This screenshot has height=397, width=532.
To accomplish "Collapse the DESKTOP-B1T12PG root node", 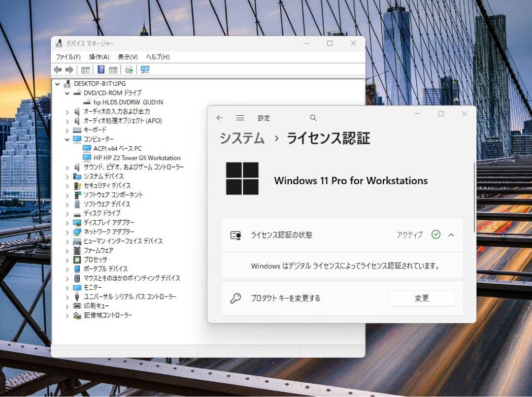I will click(57, 83).
